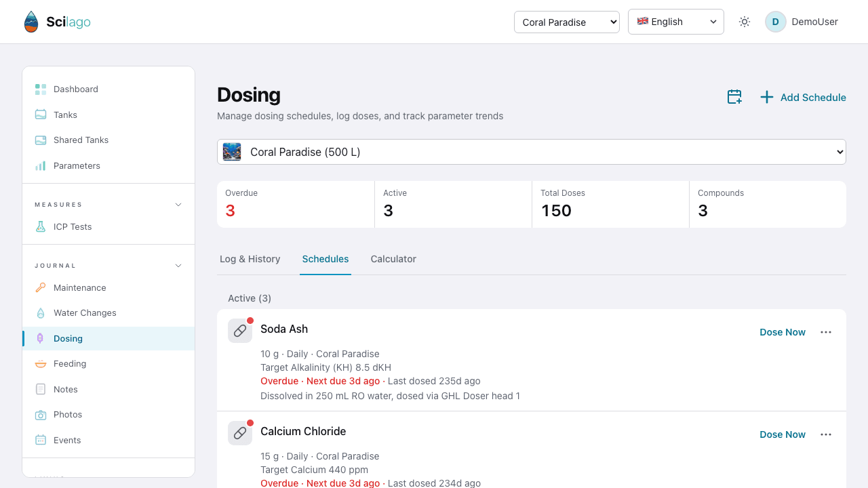Image resolution: width=868 pixels, height=488 pixels.
Task: Collapse the Measures sidebar section
Action: pyautogui.click(x=178, y=205)
